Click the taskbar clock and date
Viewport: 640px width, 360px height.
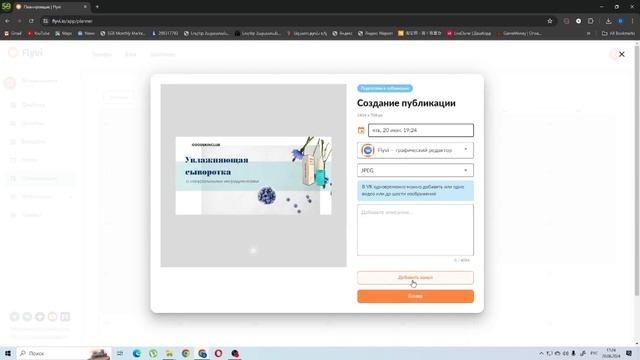point(611,353)
